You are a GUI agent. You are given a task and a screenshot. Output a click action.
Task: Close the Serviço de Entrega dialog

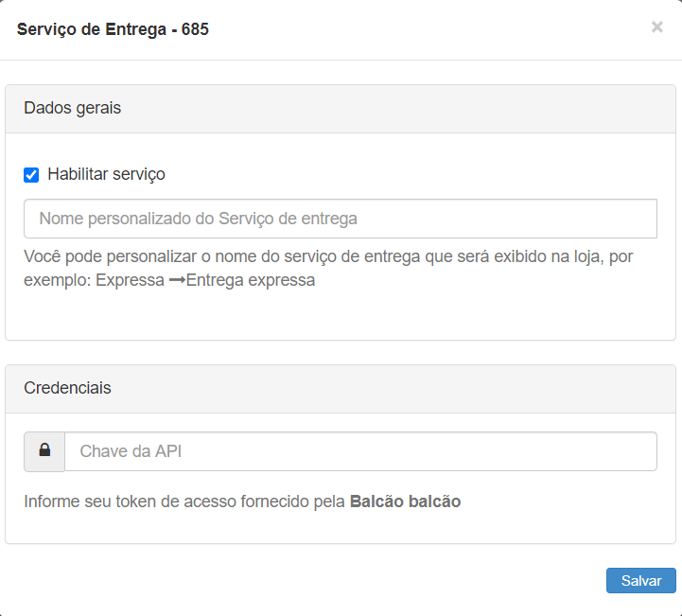point(656,27)
